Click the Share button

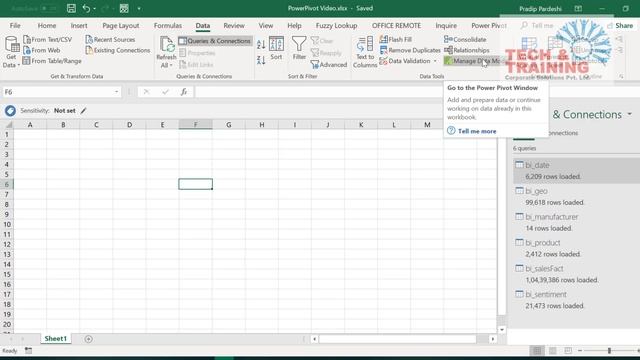pos(620,25)
